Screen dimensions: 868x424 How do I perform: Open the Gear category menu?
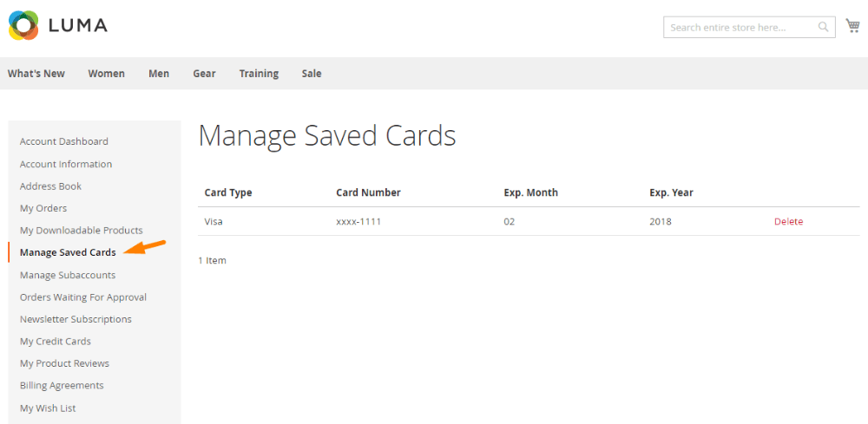tap(204, 74)
